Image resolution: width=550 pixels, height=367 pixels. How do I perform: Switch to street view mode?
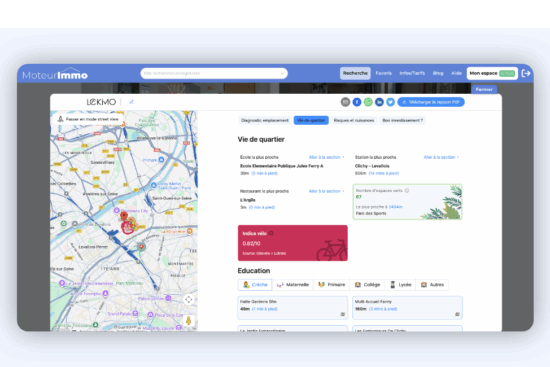pyautogui.click(x=88, y=119)
